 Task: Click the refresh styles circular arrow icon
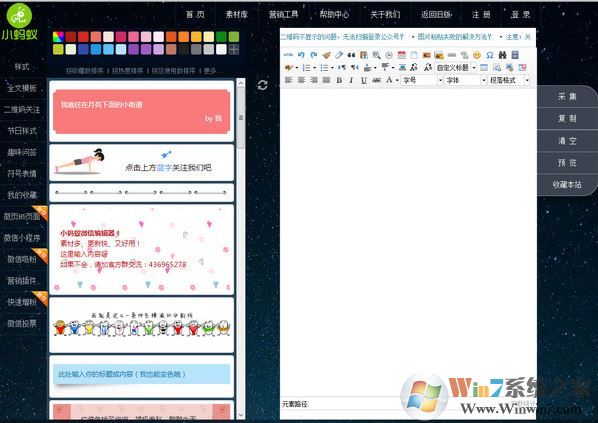(x=262, y=85)
